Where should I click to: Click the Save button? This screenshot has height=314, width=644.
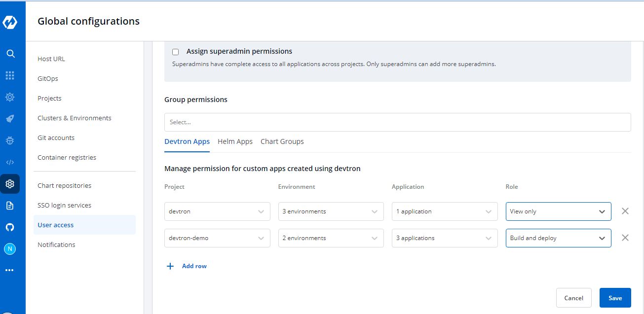(615, 298)
